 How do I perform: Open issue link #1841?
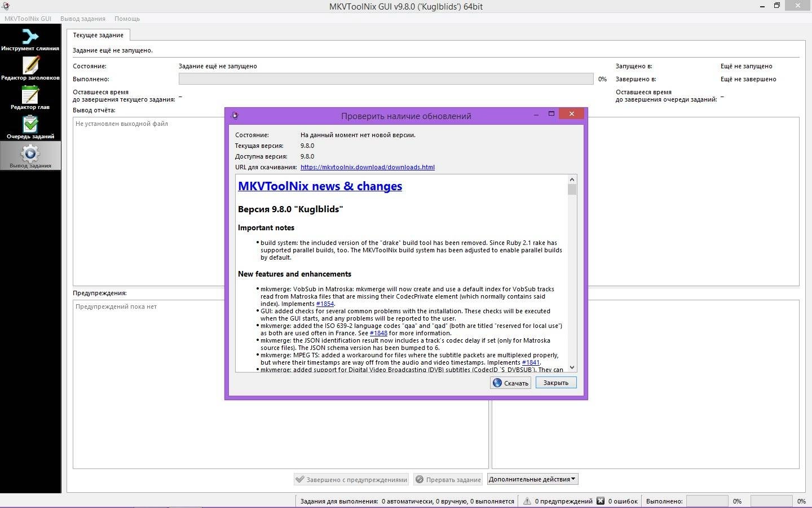click(x=531, y=362)
